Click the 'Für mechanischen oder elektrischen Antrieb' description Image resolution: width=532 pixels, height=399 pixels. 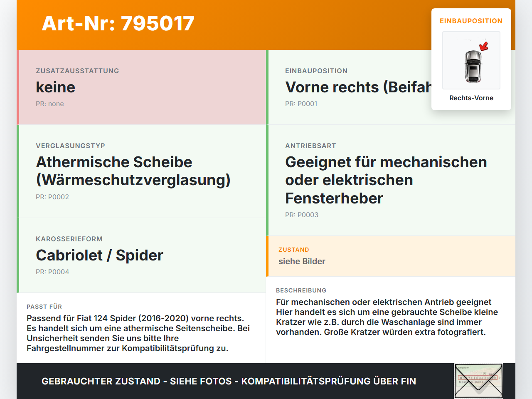387,317
